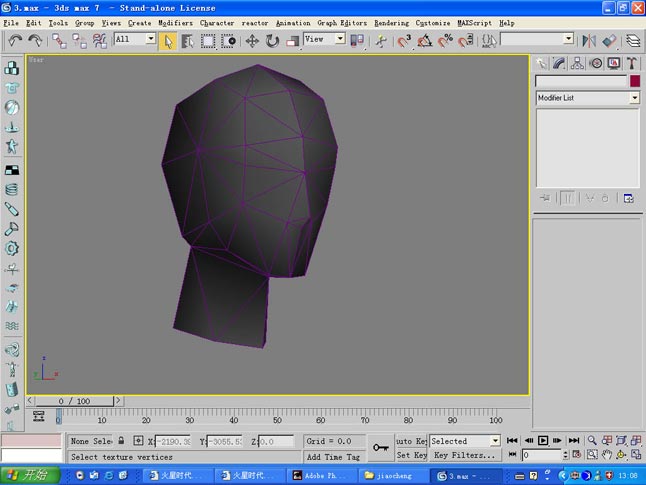This screenshot has width=646, height=485.
Task: Open the Graph Editors menu
Action: click(x=342, y=23)
